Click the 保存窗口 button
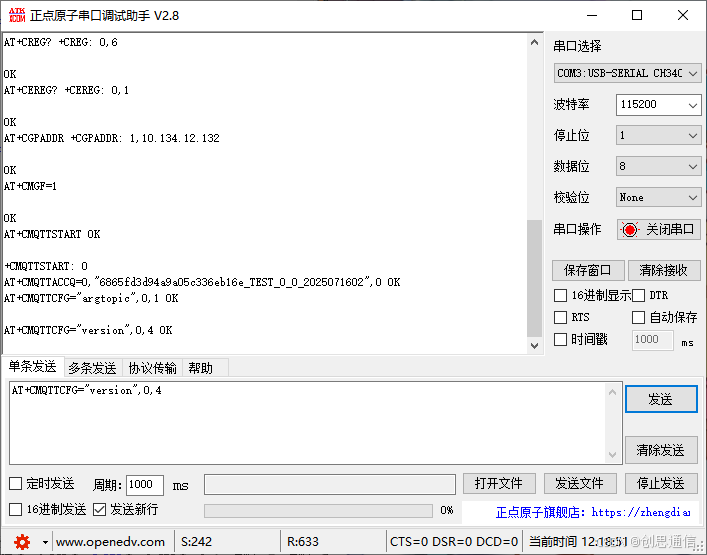The width and height of the screenshot is (707, 555). (588, 271)
